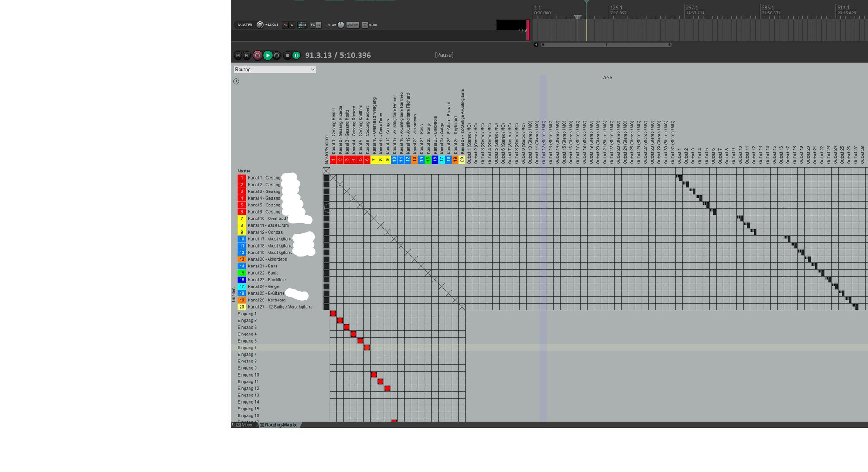Select source track Kanal 23 - Blockflöte
This screenshot has width=868, height=472.
[x=267, y=280]
